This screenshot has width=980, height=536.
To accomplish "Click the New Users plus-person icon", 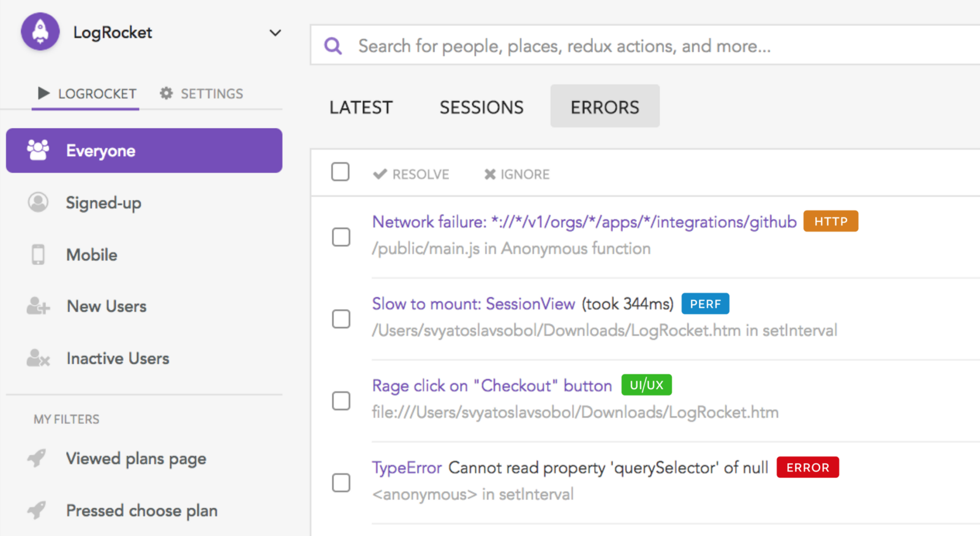I will pyautogui.click(x=38, y=306).
